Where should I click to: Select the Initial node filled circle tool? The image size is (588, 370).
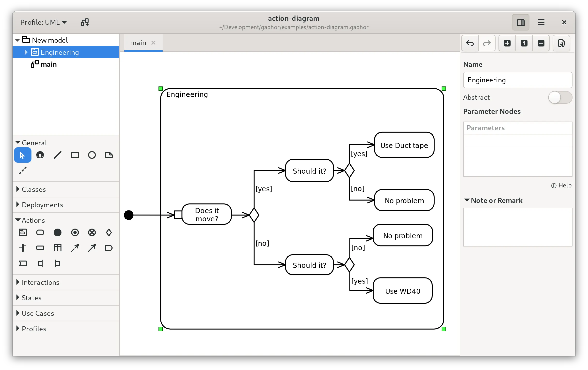[57, 232]
